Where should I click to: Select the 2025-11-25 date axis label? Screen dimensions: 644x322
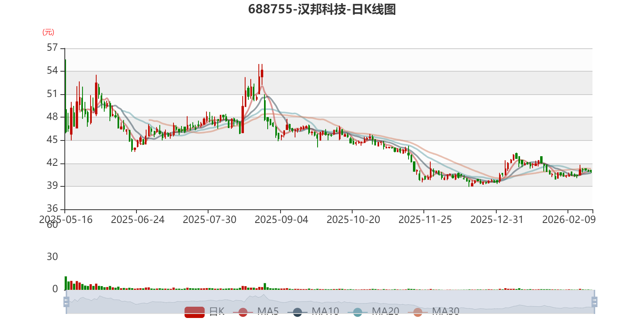click(425, 220)
